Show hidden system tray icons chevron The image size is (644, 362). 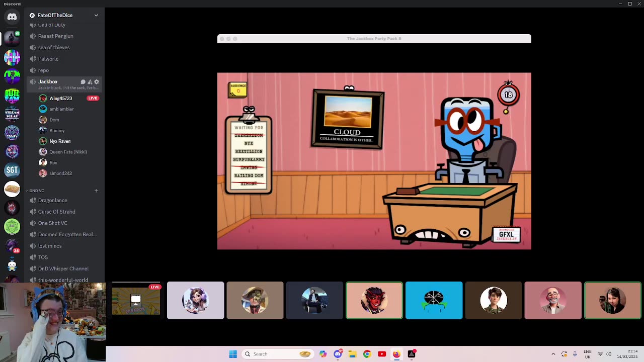click(553, 354)
